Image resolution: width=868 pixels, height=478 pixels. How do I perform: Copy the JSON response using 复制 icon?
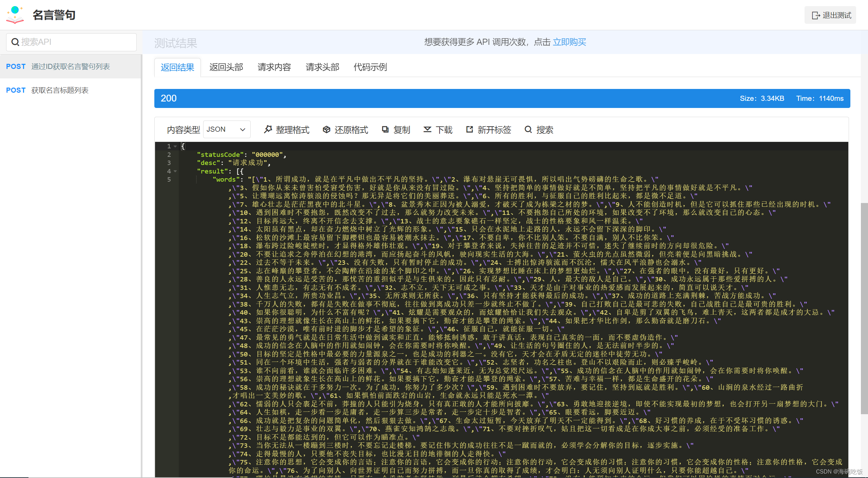point(385,129)
